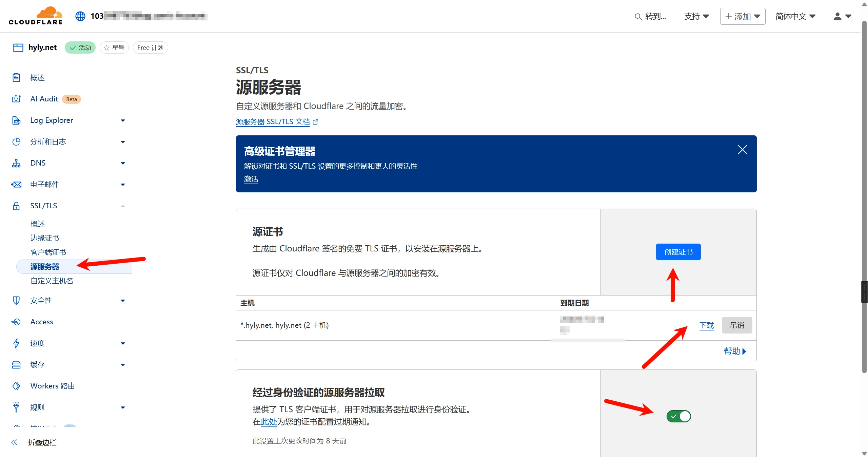Click the hyly.net website window icon
Image resolution: width=868 pixels, height=457 pixels.
point(18,47)
